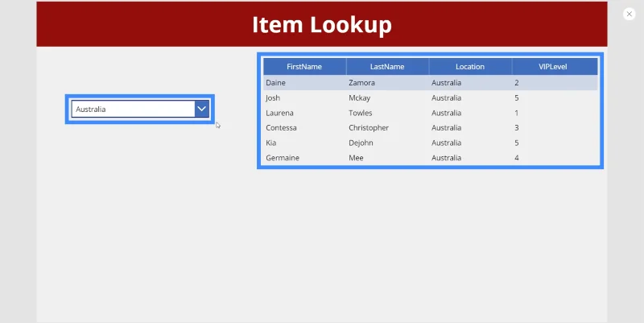Click the Item Lookup header title

[x=321, y=25]
